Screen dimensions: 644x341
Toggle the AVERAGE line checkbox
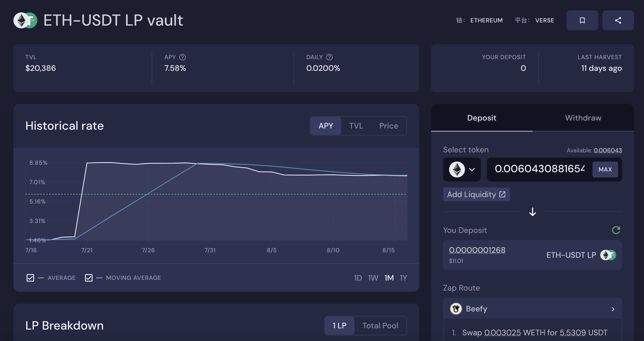click(x=30, y=278)
